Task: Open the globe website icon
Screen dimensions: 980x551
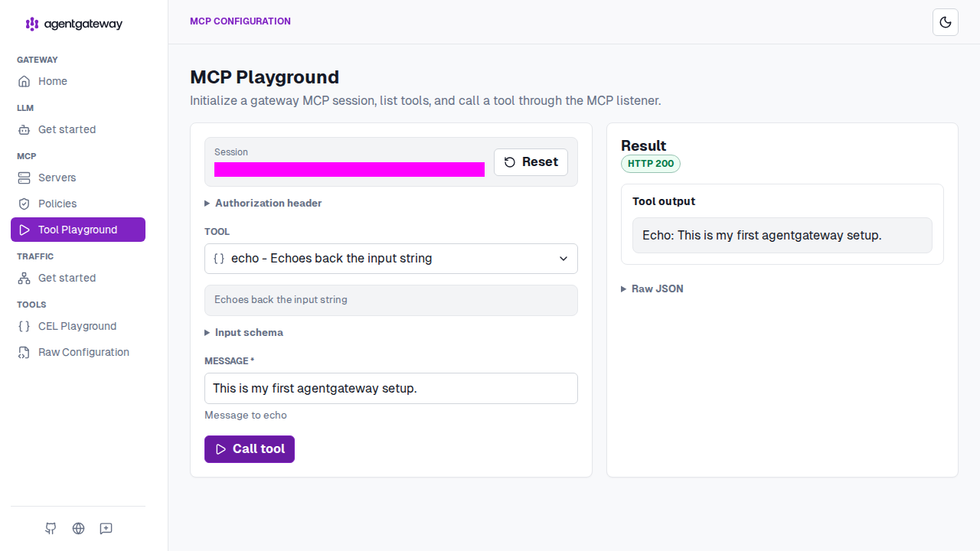Action: coord(78,528)
